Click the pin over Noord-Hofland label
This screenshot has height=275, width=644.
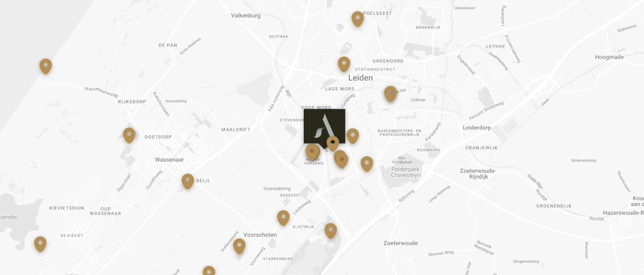312,152
